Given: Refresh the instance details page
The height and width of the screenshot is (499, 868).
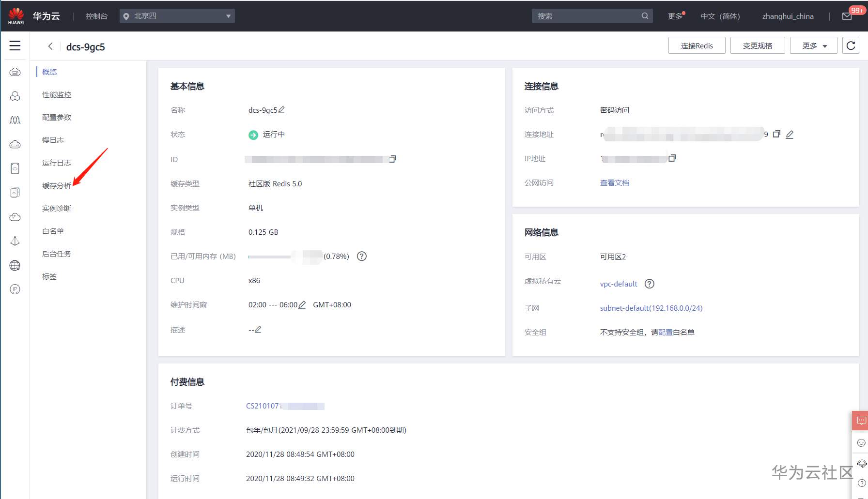Looking at the screenshot, I should pyautogui.click(x=851, y=45).
